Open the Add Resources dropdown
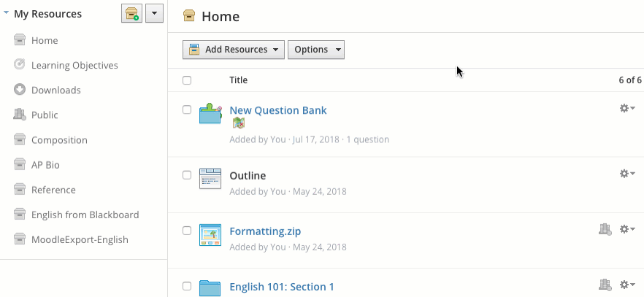The height and width of the screenshot is (297, 644). (233, 50)
